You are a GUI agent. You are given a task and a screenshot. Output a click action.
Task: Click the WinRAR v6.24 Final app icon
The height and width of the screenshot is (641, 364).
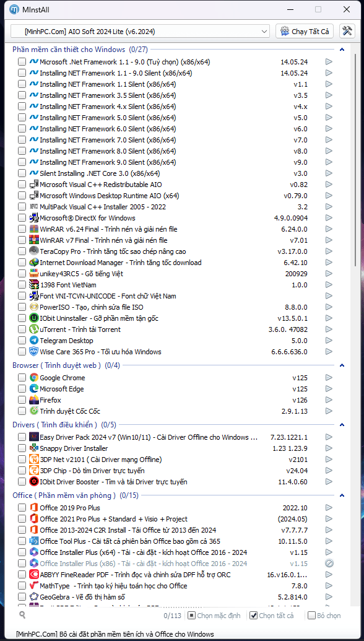(x=34, y=229)
